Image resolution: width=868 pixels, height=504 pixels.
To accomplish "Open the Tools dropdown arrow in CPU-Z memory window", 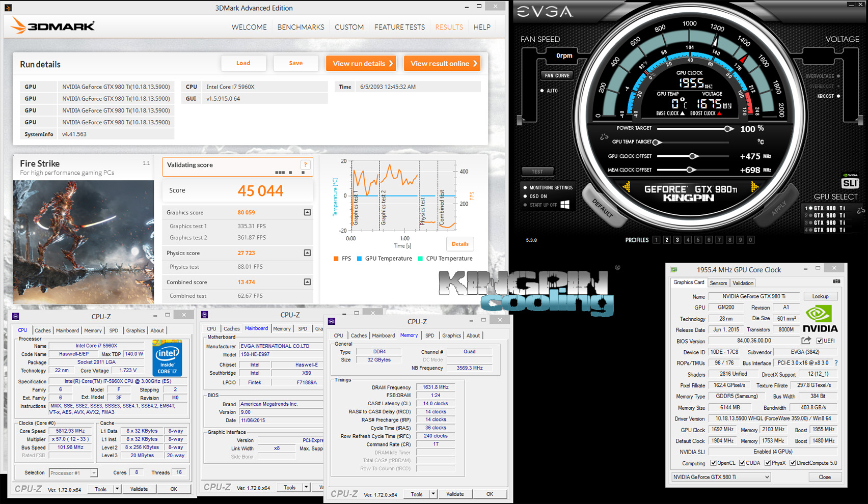I will [x=433, y=494].
